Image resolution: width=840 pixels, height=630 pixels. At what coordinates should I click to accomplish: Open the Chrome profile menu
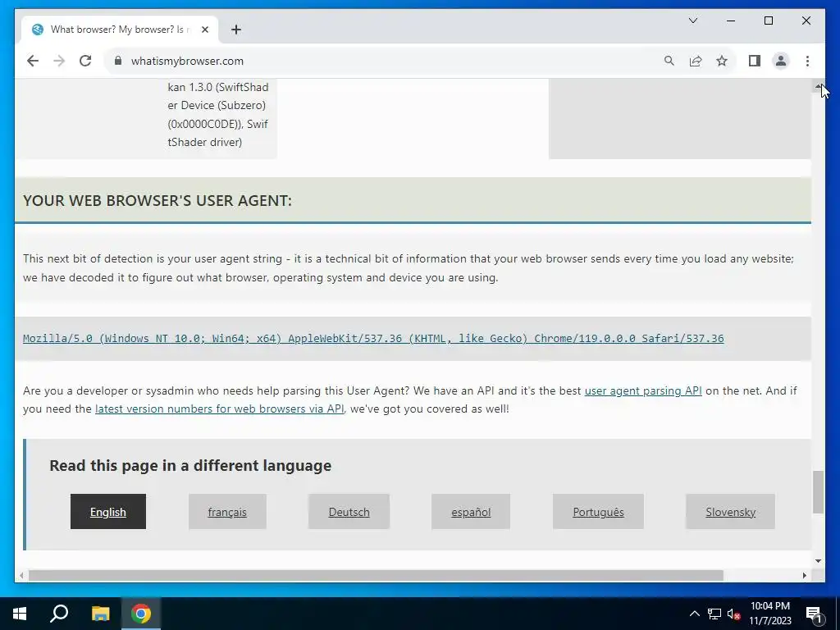click(781, 61)
